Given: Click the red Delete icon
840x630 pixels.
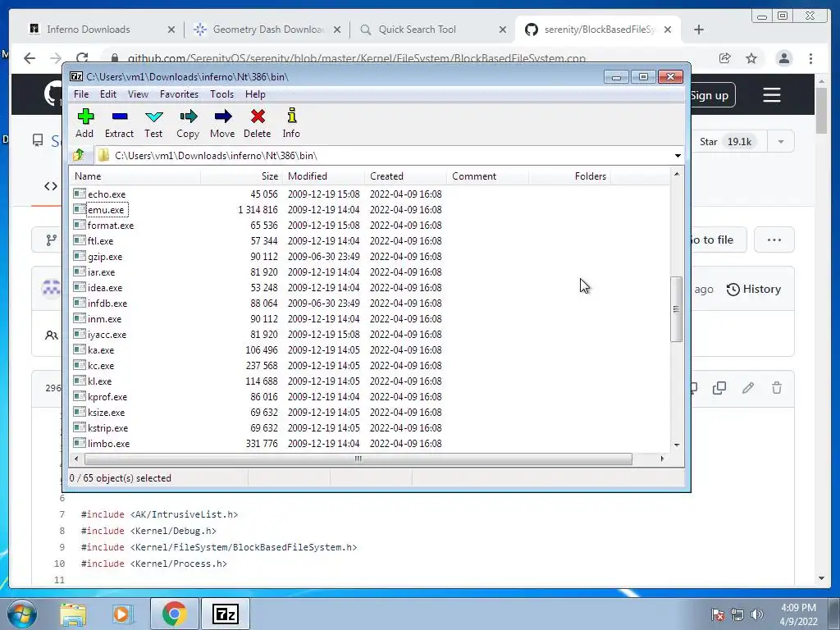Looking at the screenshot, I should point(258,116).
